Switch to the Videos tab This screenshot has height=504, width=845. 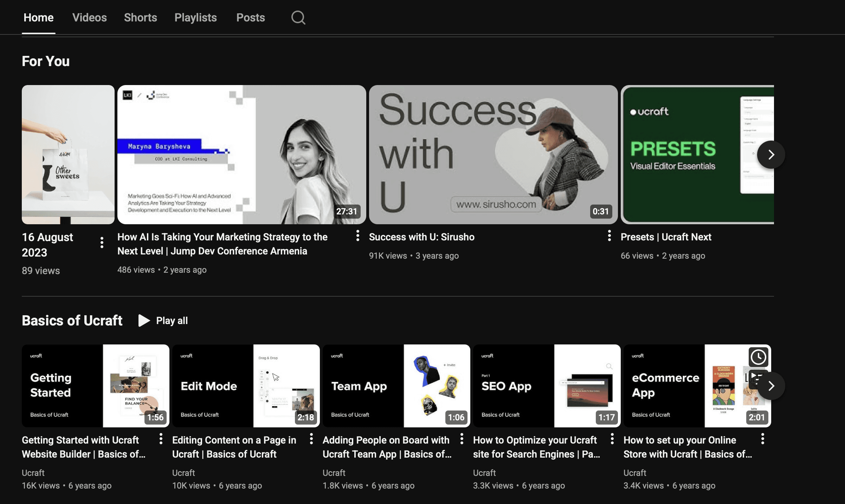pyautogui.click(x=90, y=18)
